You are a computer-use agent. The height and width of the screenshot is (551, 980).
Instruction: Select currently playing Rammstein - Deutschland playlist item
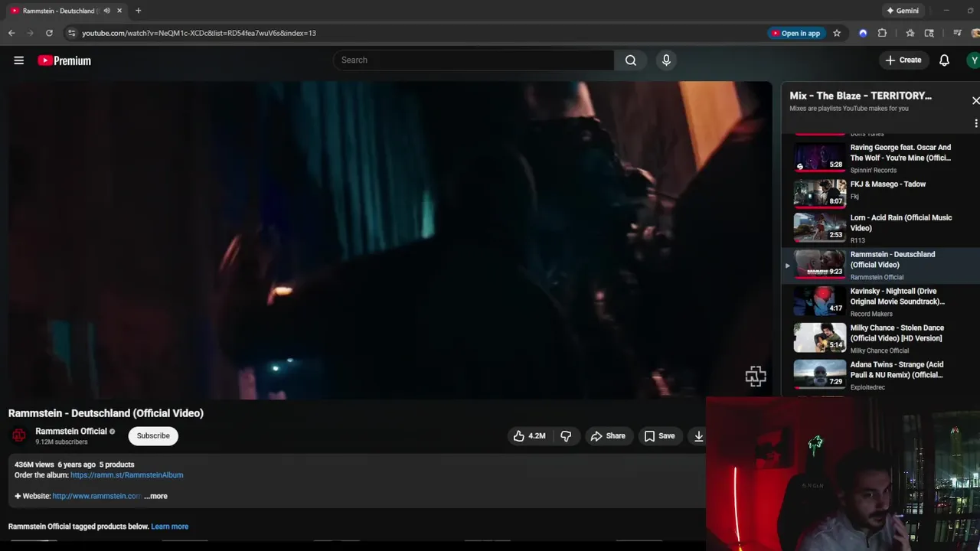click(880, 266)
